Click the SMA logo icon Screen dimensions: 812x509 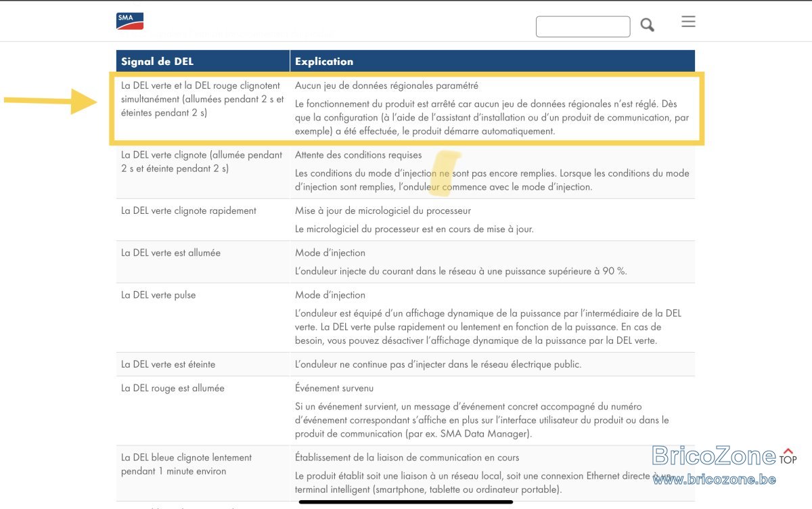[130, 21]
